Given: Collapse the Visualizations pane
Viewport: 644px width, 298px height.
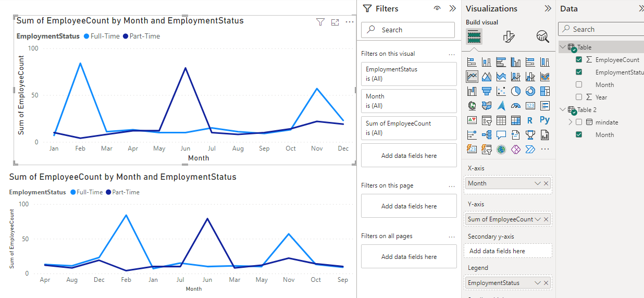Looking at the screenshot, I should pos(548,8).
